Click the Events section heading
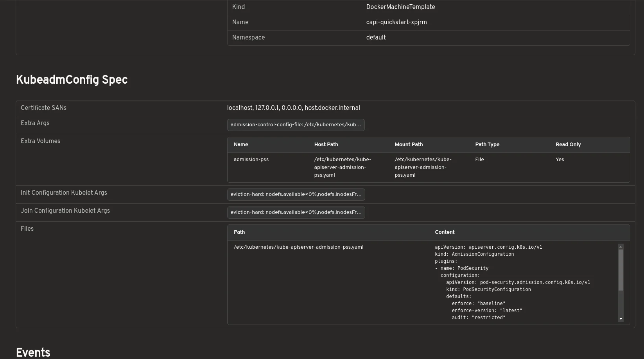The height and width of the screenshot is (359, 644). point(33,353)
